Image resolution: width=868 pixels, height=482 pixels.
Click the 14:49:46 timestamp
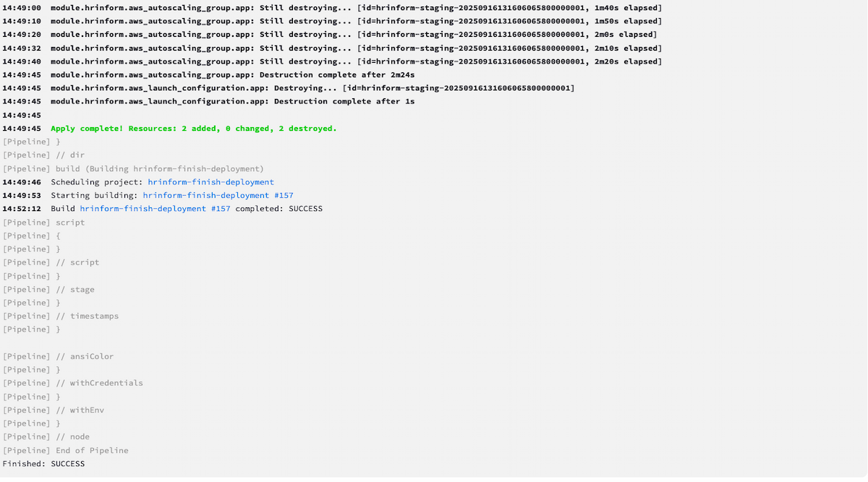21,182
